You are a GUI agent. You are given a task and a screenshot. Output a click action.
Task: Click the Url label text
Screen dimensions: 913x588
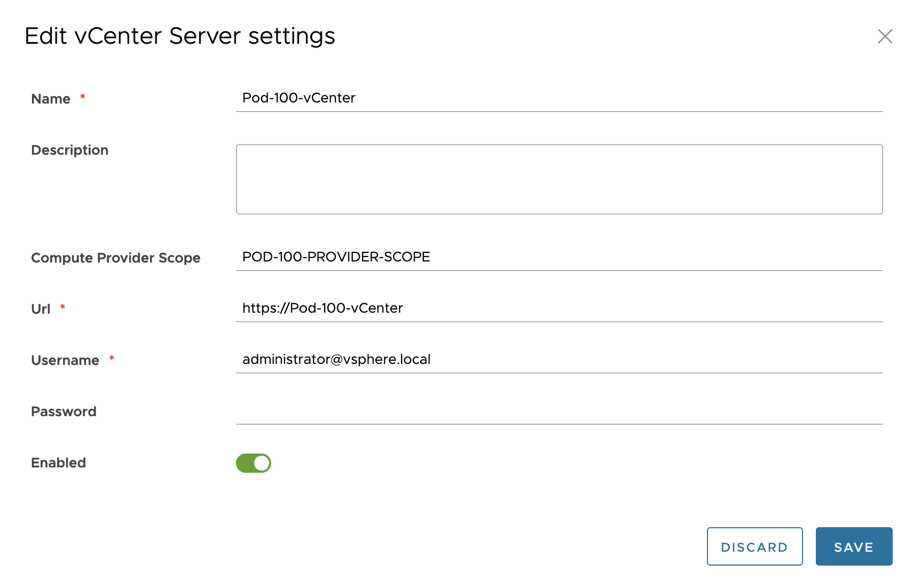click(x=41, y=309)
